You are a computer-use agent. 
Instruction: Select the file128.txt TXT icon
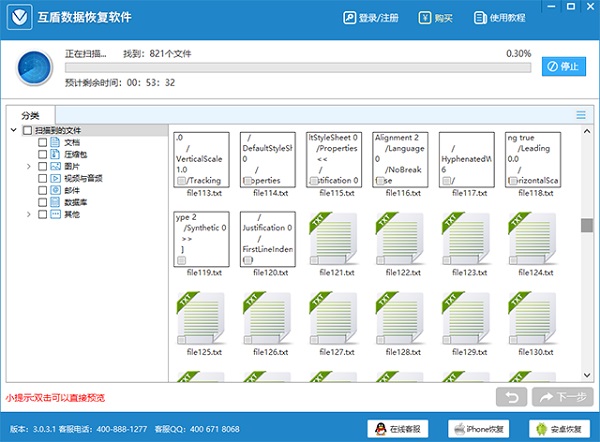tap(400, 318)
